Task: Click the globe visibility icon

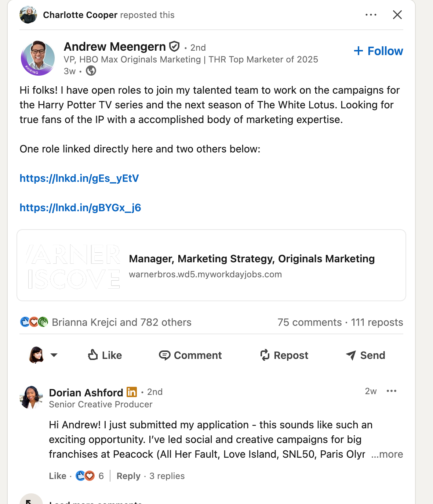Action: pyautogui.click(x=91, y=71)
